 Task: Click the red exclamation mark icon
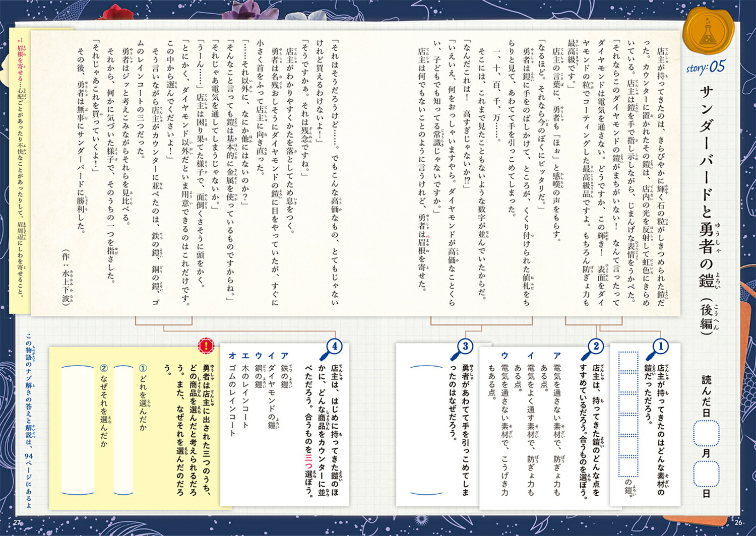coord(206,346)
